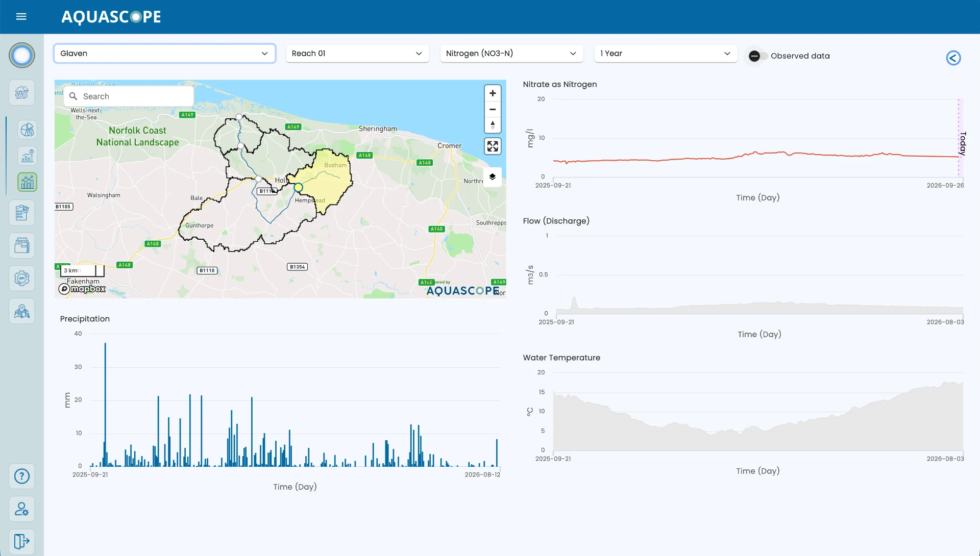Expand the 1 Year time range dropdown
The image size is (980, 556).
[x=666, y=53]
